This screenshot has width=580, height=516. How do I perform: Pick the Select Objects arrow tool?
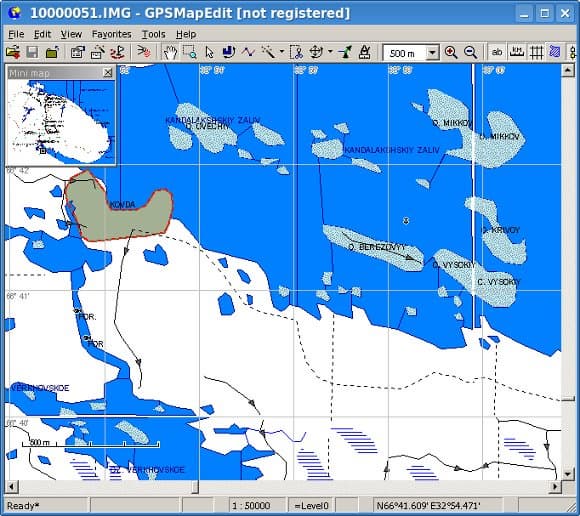point(209,53)
